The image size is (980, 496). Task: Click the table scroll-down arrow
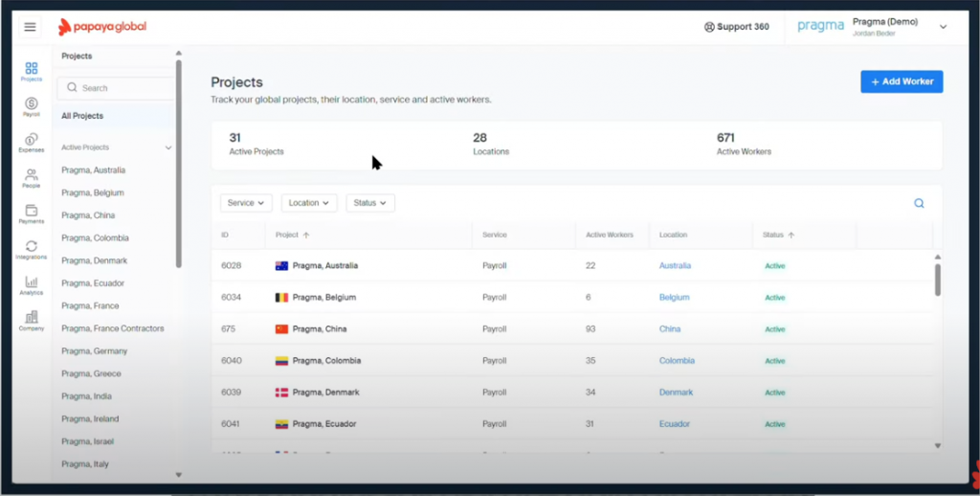coord(938,445)
